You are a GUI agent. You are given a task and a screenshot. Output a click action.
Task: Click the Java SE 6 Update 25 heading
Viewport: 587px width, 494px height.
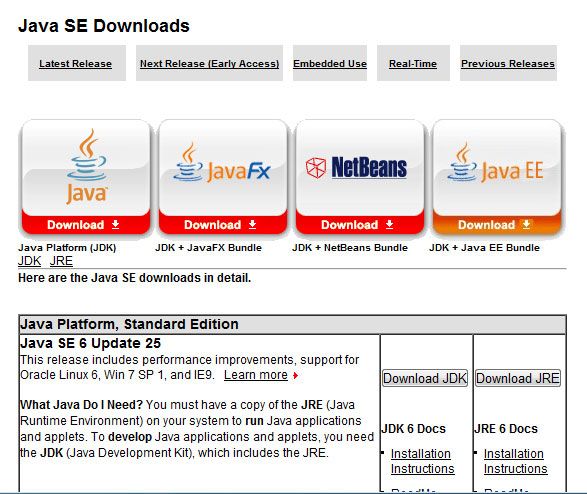coord(91,343)
